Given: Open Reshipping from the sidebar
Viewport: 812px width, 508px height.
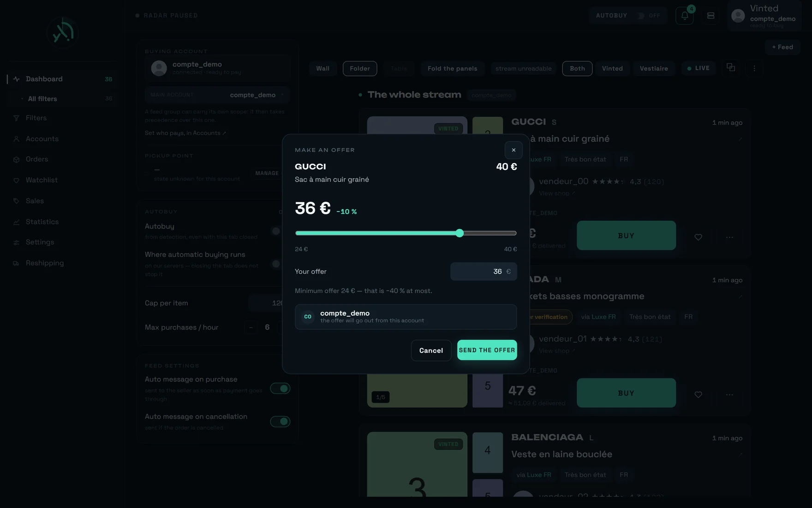Looking at the screenshot, I should 63,263.
